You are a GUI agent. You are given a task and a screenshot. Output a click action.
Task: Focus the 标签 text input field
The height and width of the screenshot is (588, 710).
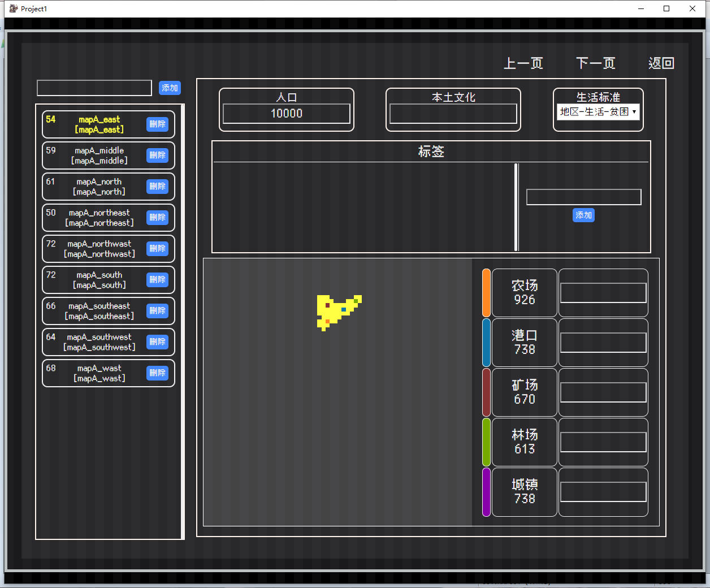click(584, 197)
